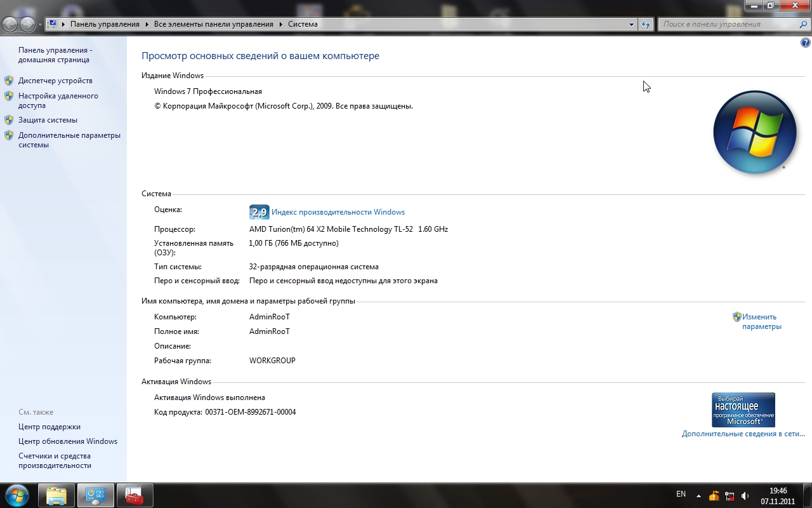Image resolution: width=812 pixels, height=508 pixels.
Task: Click the genuine Microsoft software badge
Action: click(x=743, y=410)
